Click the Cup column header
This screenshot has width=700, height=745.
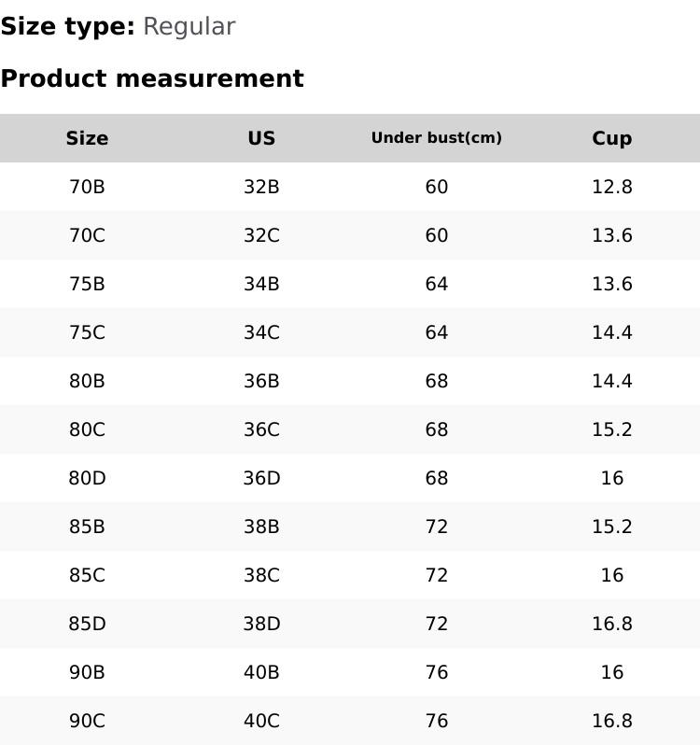[611, 138]
